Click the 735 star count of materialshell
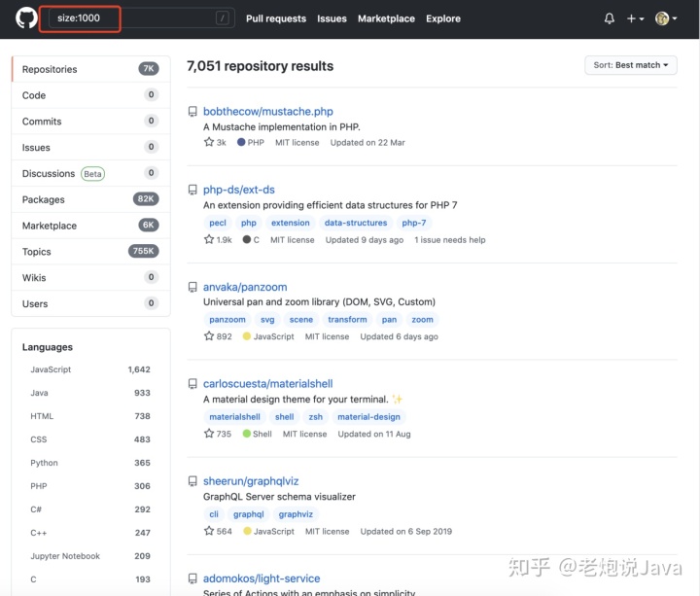The height and width of the screenshot is (596, 700). pyautogui.click(x=218, y=434)
